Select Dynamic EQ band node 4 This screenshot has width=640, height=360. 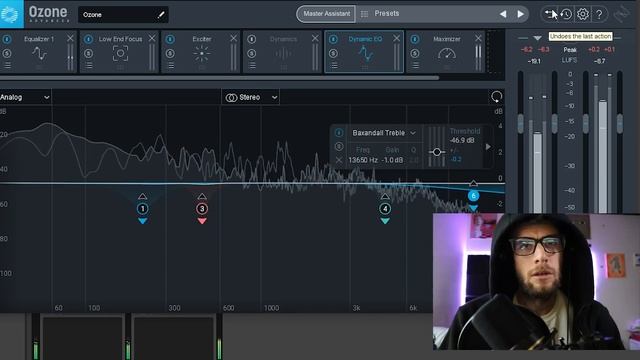(x=385, y=209)
